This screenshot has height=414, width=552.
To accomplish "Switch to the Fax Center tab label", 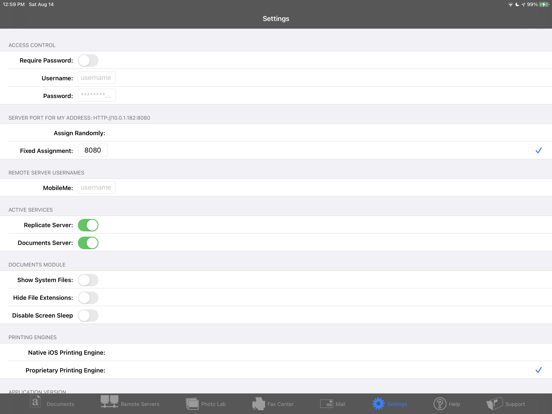I will click(280, 404).
